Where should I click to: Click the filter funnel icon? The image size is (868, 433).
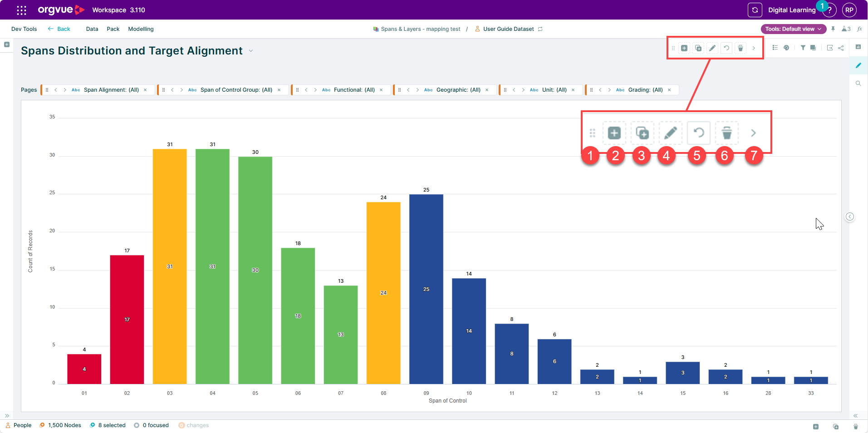[x=803, y=48]
